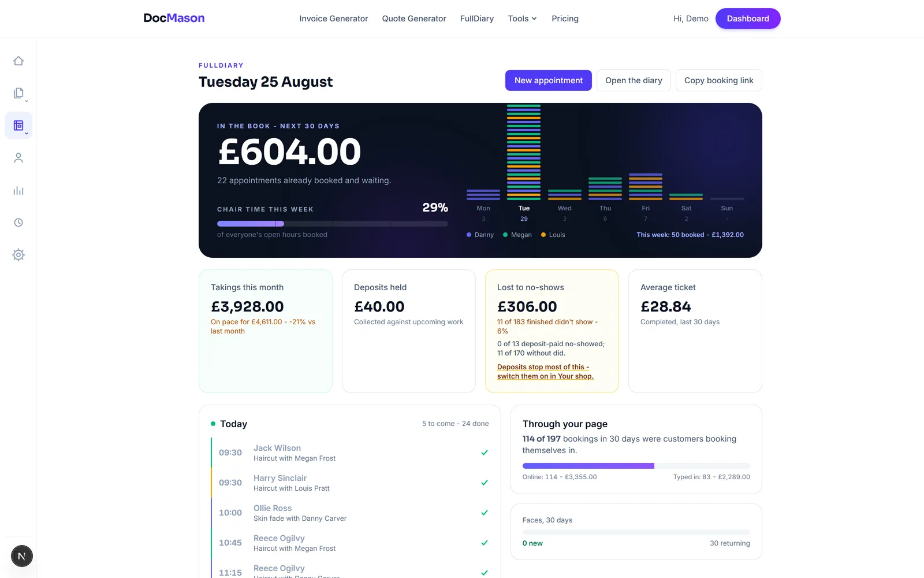Viewport: 924px width, 578px height.
Task: Click the Megan legend dot
Action: click(x=505, y=235)
